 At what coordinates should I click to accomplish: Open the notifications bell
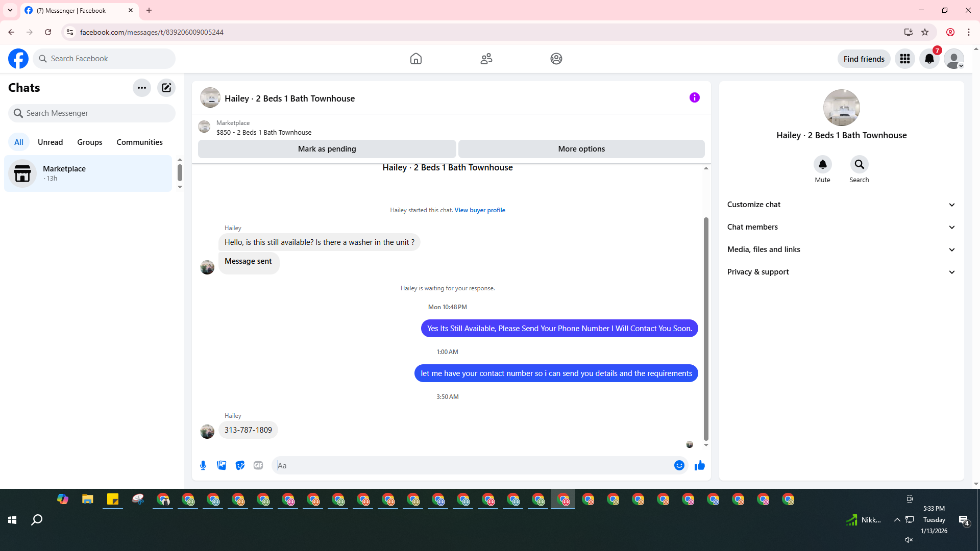[929, 59]
